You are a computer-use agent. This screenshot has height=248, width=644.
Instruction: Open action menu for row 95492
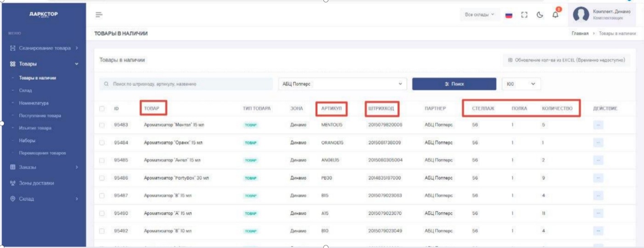coord(598,231)
